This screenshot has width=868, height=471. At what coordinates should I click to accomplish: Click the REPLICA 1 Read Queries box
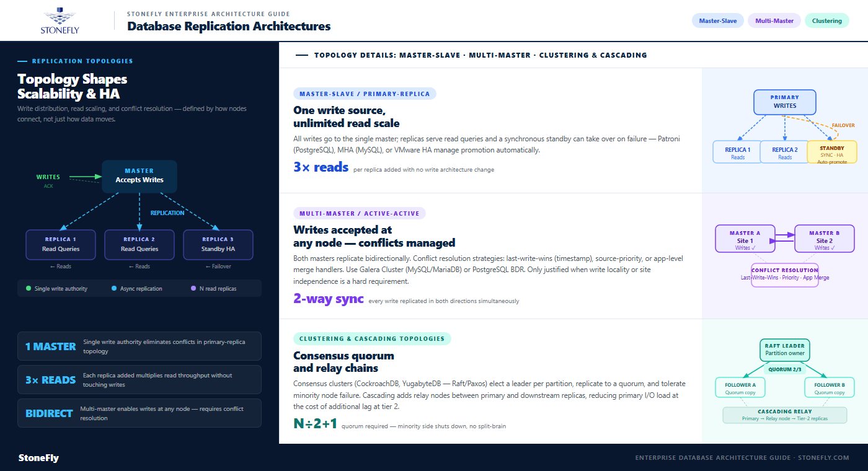tap(61, 244)
